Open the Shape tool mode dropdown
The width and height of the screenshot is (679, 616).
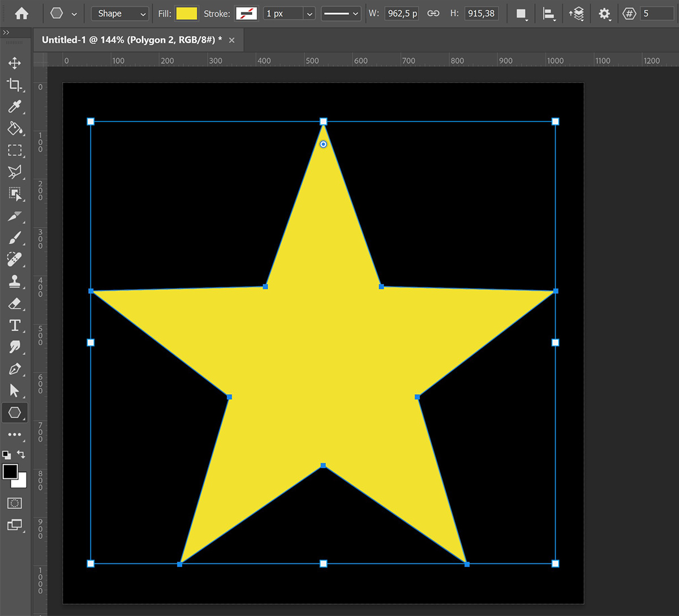(119, 12)
